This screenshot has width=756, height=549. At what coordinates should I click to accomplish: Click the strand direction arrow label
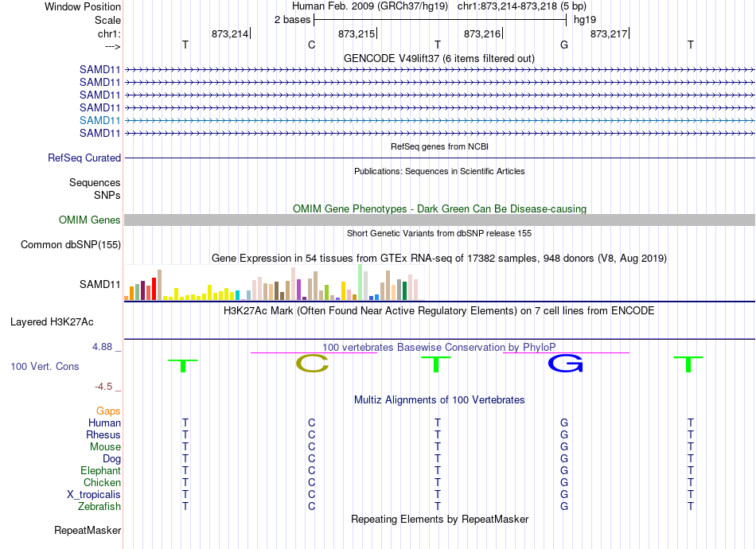112,46
